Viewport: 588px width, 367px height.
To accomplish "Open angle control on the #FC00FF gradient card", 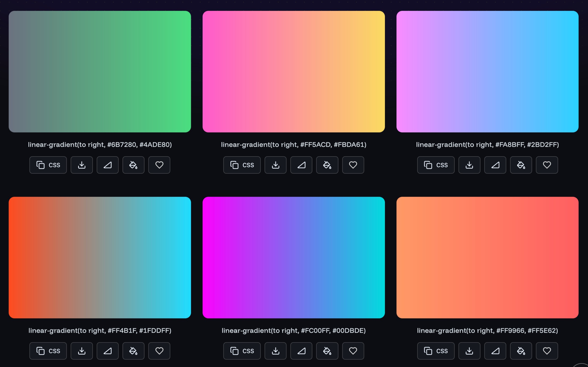I will [301, 351].
